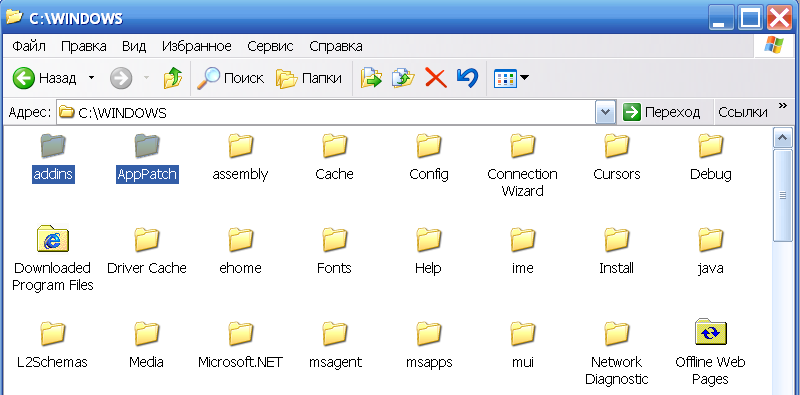Select the ime folder icon
The image size is (800, 395).
pyautogui.click(x=522, y=240)
